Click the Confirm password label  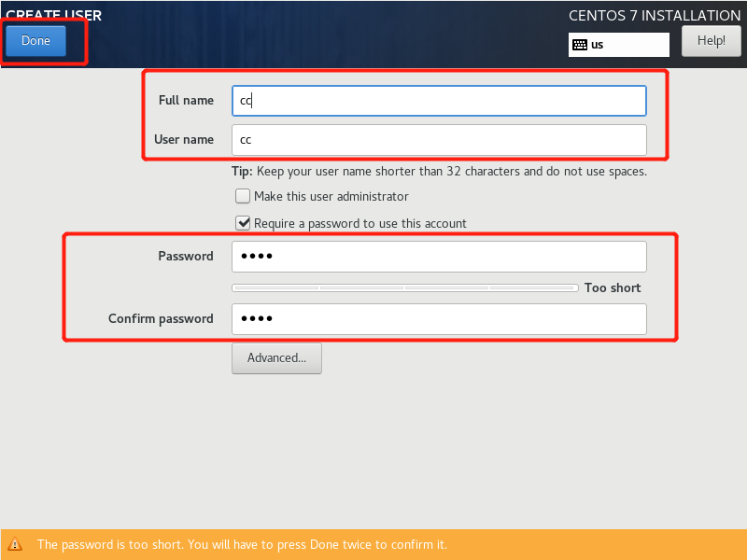pos(161,318)
